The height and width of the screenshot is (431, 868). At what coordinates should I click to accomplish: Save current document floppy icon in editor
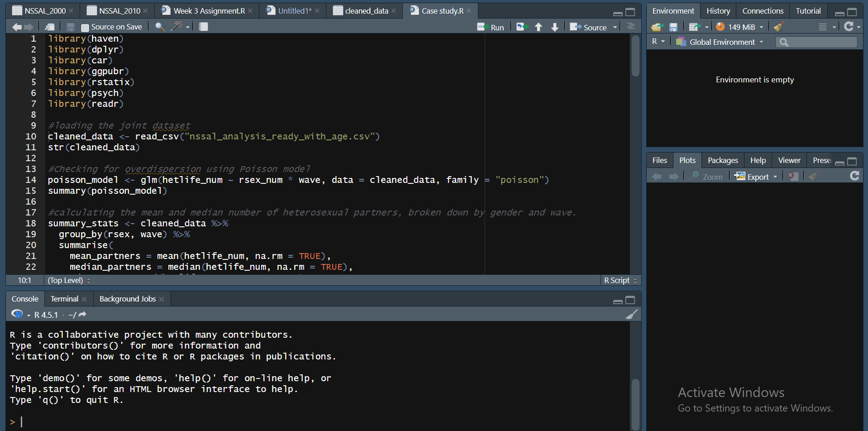pyautogui.click(x=70, y=27)
